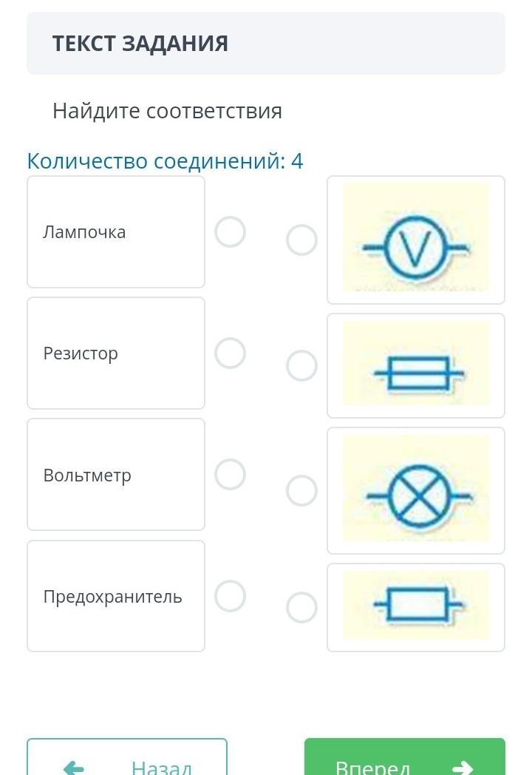Select radio button beside the fuse symbol
Screen dimensions: 532x775
point(301,365)
